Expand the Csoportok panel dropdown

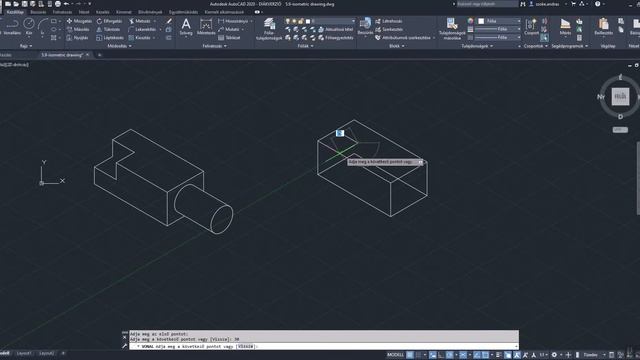536,46
